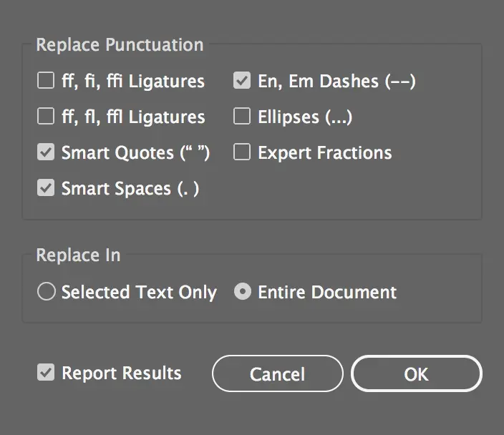Select the Selected Text Only radio button

pyautogui.click(x=47, y=291)
